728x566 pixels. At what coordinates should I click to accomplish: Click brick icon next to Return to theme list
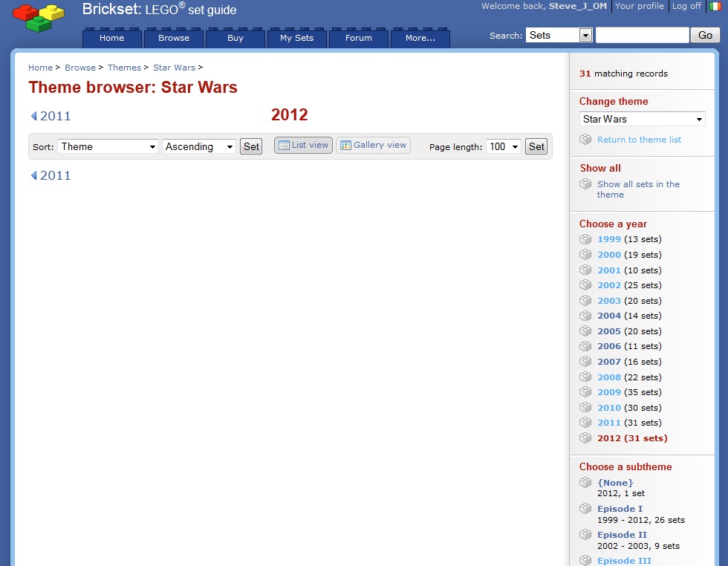click(585, 140)
